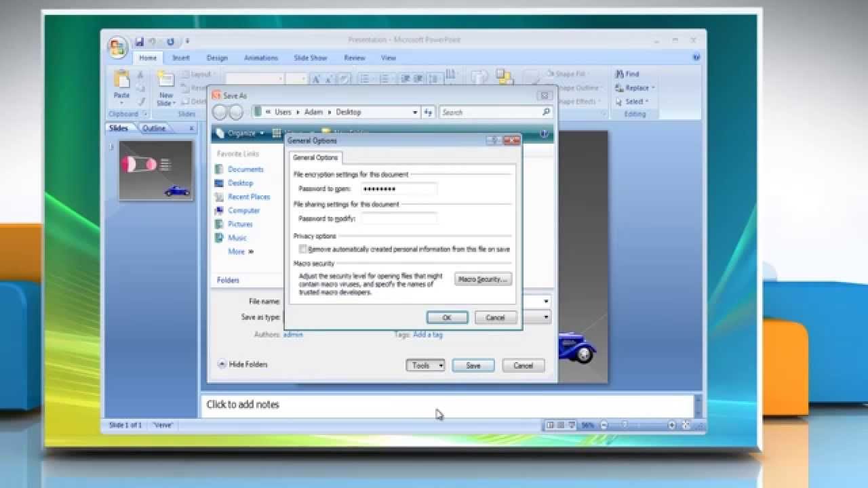This screenshot has width=868, height=488.
Task: Click OK in General Options dialog
Action: (447, 317)
